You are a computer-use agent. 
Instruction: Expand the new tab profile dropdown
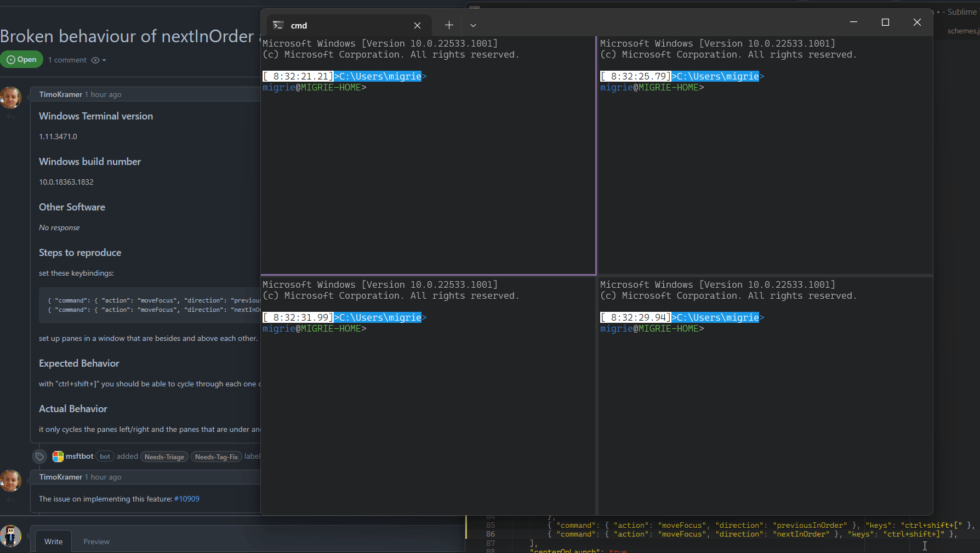pos(473,25)
